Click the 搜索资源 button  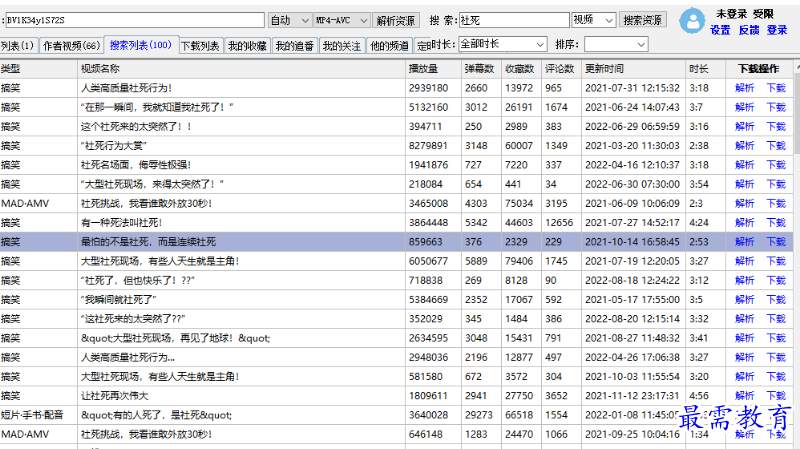[642, 20]
